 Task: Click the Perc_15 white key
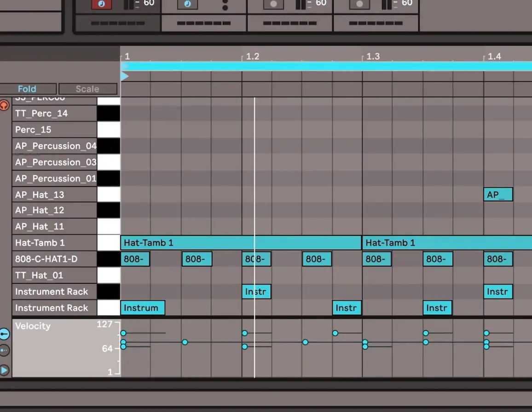[109, 130]
